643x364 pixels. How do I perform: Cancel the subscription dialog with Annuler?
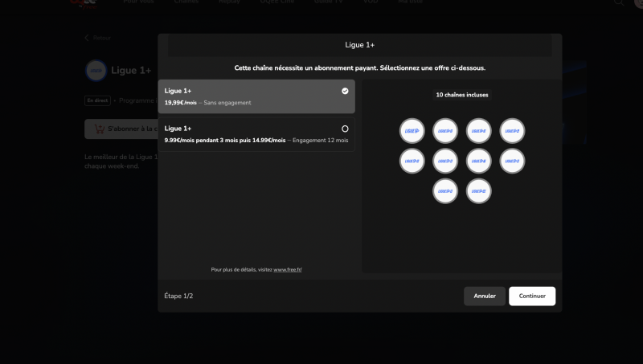coord(485,296)
